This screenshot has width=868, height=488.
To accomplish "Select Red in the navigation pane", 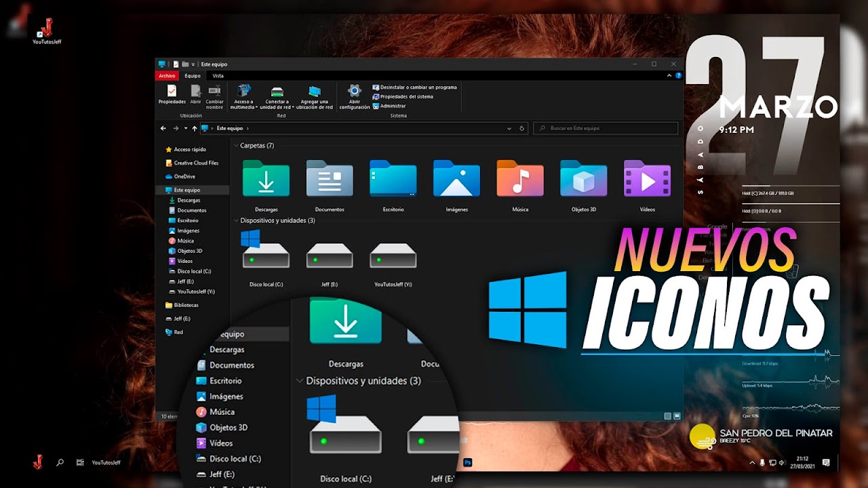I will click(174, 332).
